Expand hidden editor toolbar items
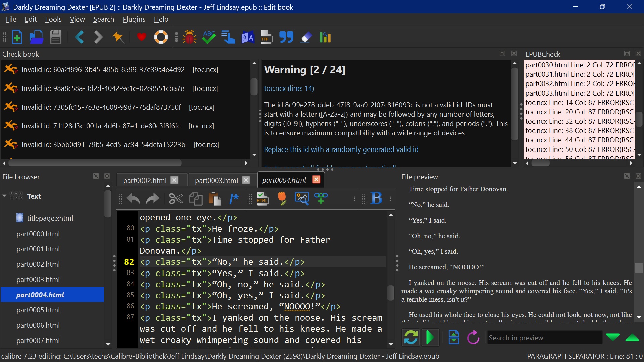The height and width of the screenshot is (362, 644). [354, 199]
